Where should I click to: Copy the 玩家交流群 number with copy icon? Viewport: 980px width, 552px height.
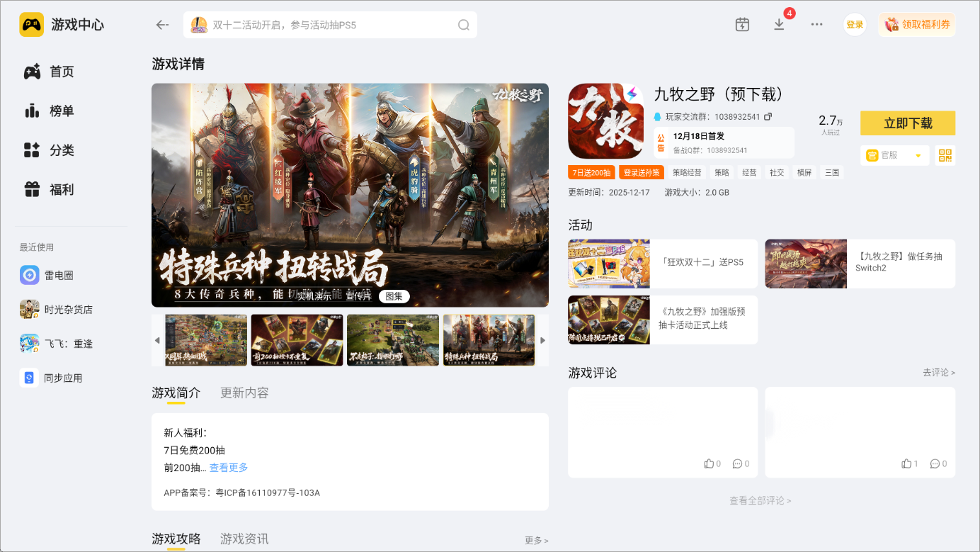pos(768,116)
